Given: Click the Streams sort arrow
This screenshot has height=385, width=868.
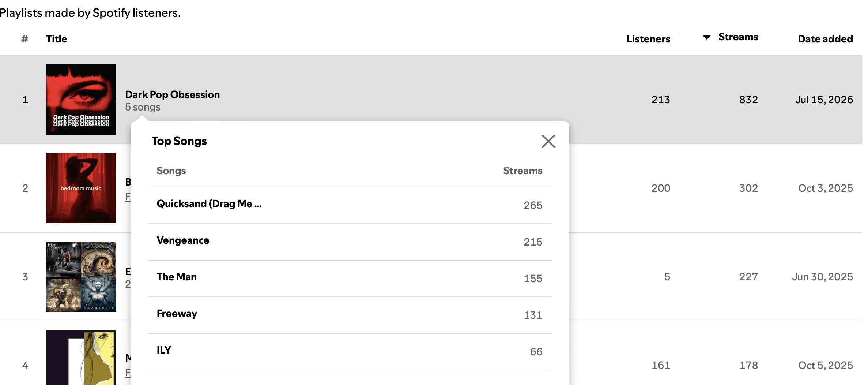Looking at the screenshot, I should coord(706,37).
